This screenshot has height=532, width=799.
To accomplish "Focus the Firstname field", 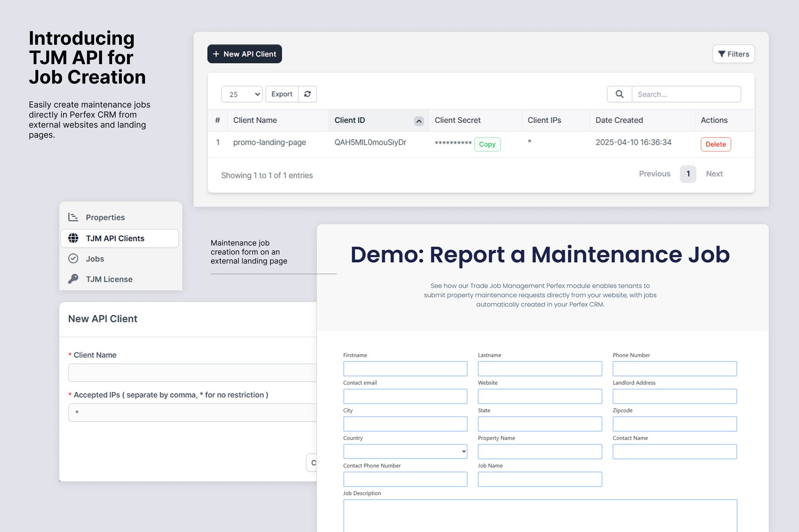I will pyautogui.click(x=405, y=369).
